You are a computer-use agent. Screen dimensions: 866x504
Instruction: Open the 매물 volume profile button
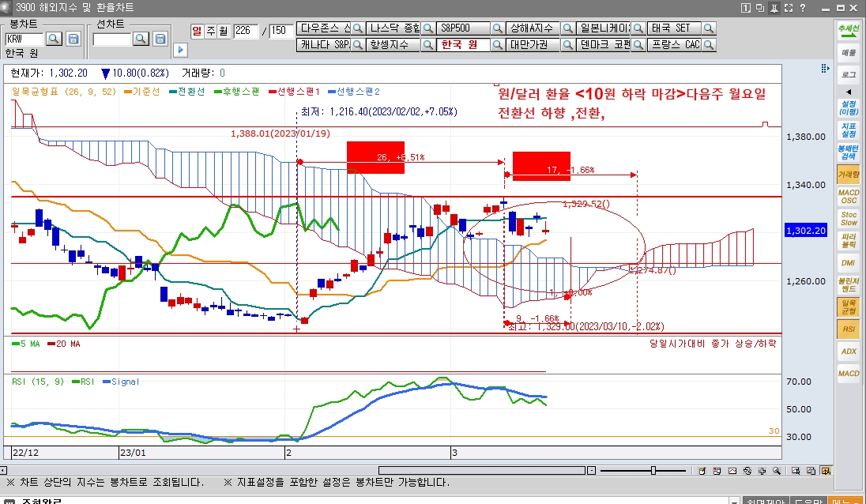tap(849, 53)
